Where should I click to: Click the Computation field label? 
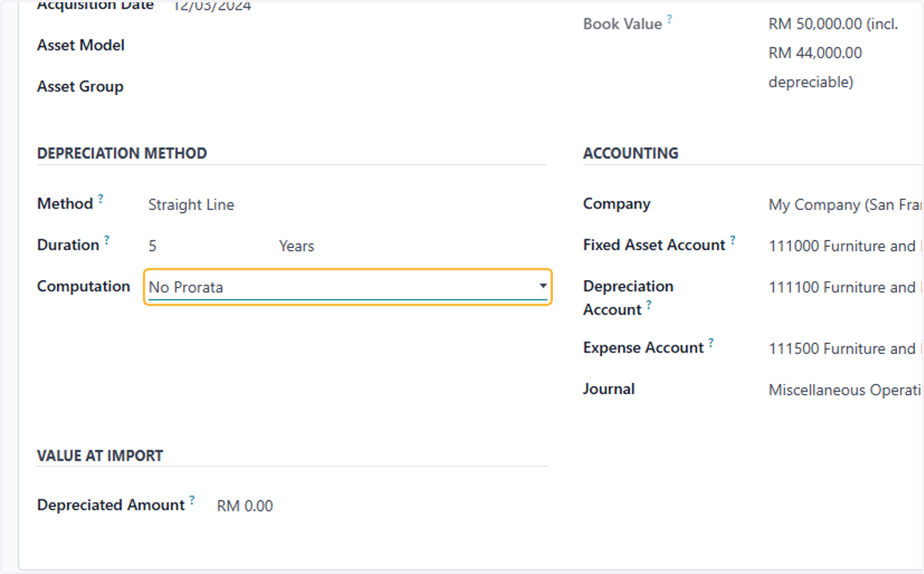pyautogui.click(x=83, y=286)
